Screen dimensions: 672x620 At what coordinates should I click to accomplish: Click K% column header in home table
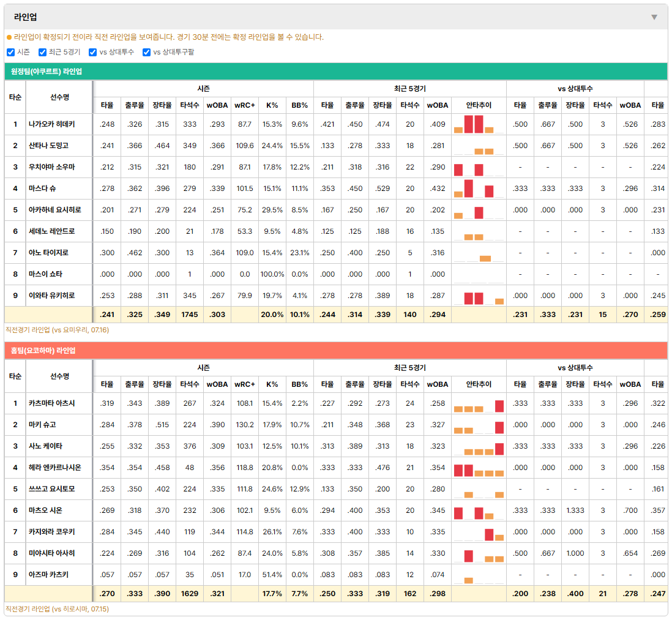point(272,384)
